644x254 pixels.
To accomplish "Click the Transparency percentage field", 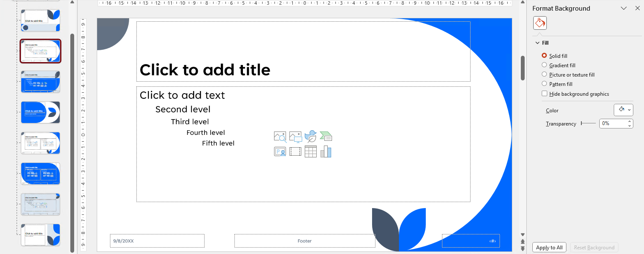I will coord(613,123).
